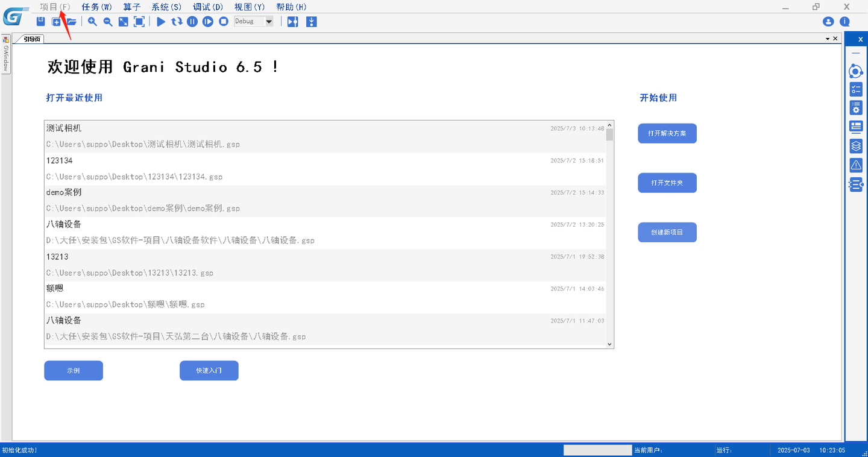Open the monitor layout sidebar icon
868x457 pixels.
tap(856, 127)
